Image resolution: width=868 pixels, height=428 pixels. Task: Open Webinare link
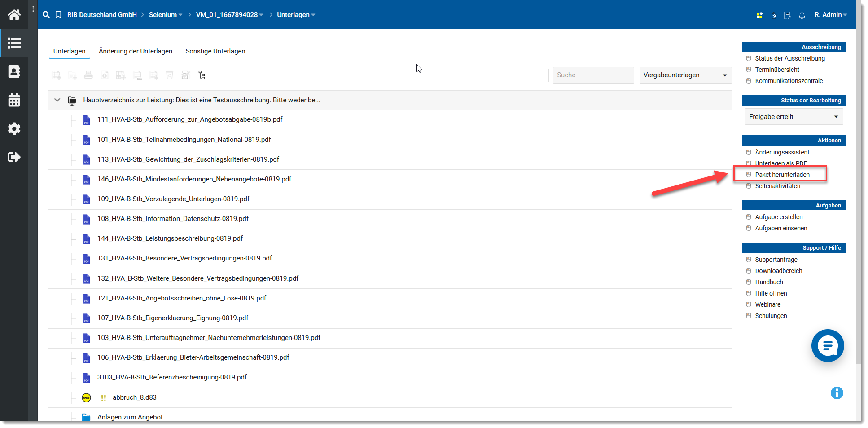768,304
